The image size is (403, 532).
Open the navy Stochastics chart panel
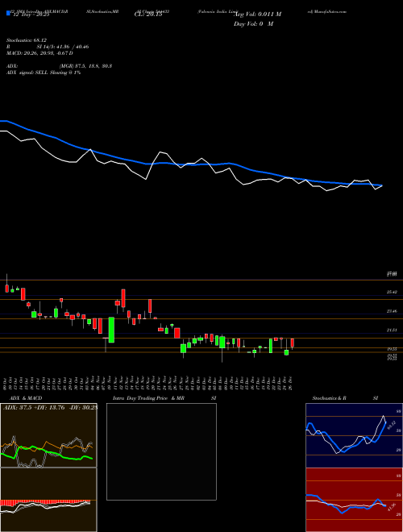[x=354, y=435]
